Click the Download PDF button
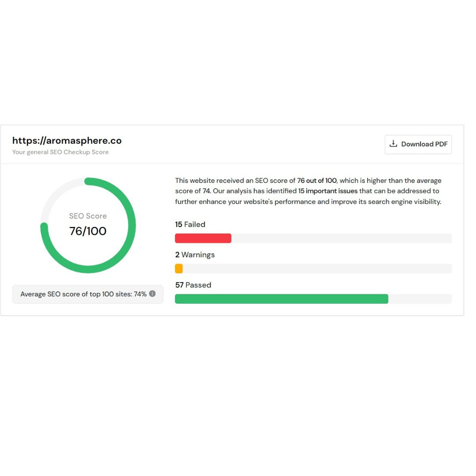 tap(418, 145)
